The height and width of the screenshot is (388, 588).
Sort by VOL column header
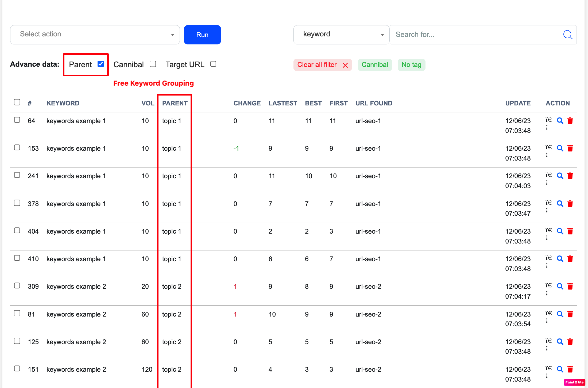coord(148,103)
